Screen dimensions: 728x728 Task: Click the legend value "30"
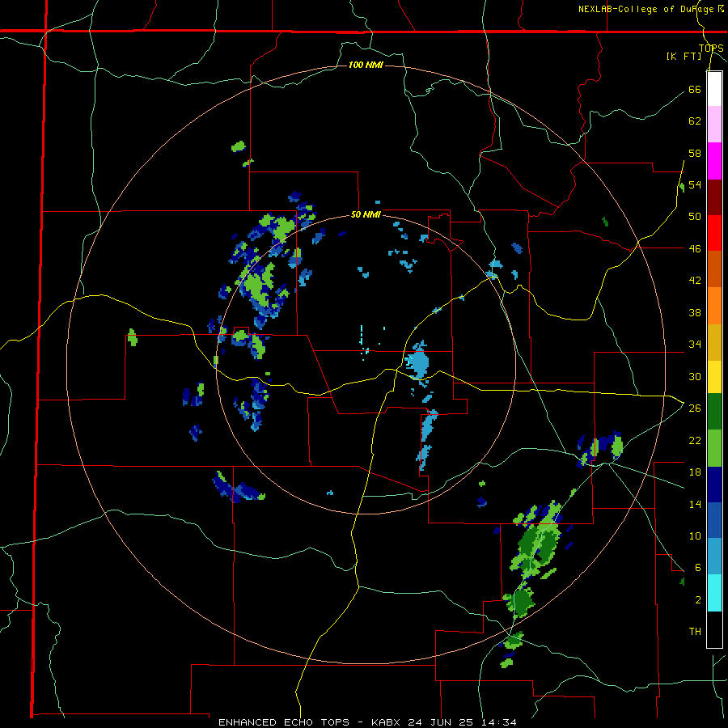click(695, 376)
